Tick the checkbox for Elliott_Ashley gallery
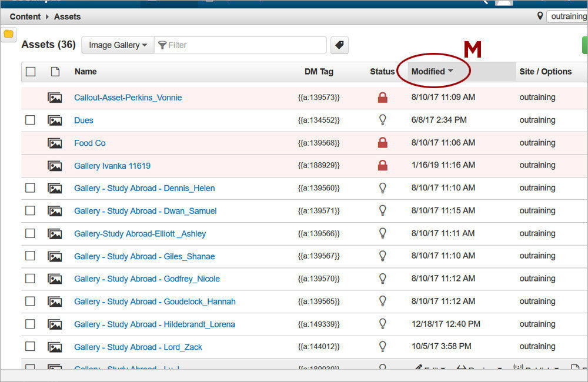This screenshot has width=588, height=382. [30, 233]
